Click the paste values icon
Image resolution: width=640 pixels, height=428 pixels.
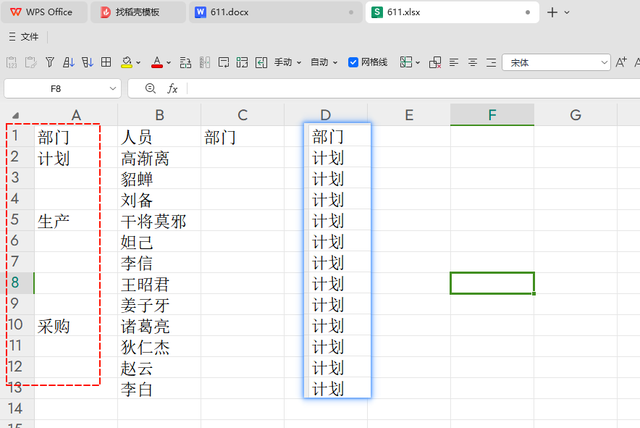pyautogui.click(x=11, y=62)
